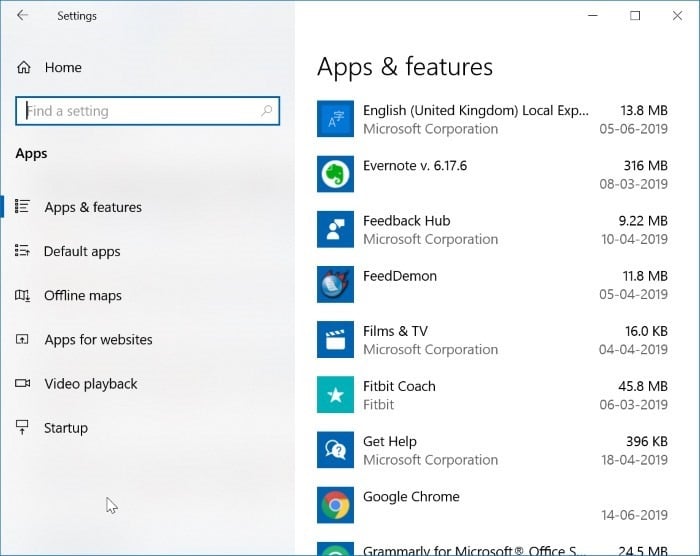This screenshot has width=700, height=556.
Task: Click the 45.8 MB Fitbit Coach size
Action: (642, 386)
